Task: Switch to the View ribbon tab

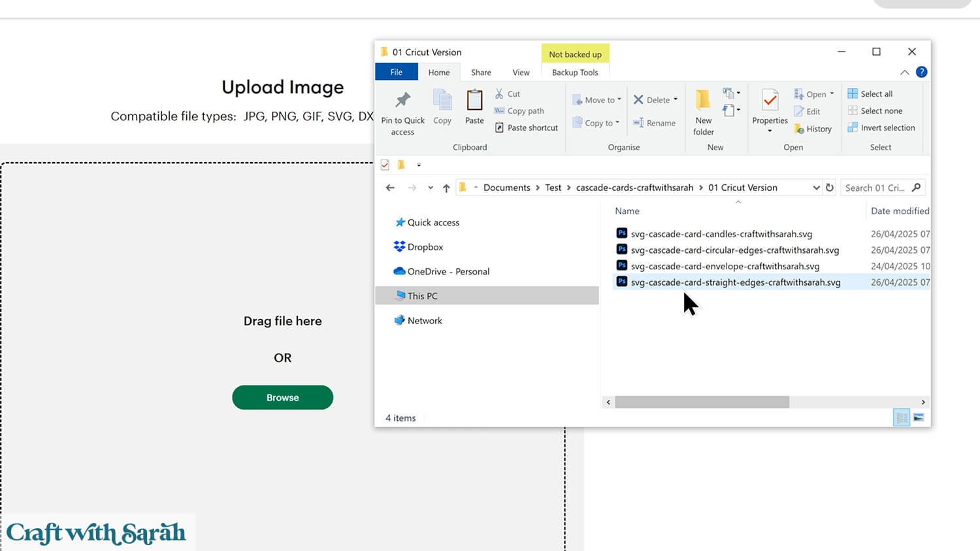Action: coord(521,73)
